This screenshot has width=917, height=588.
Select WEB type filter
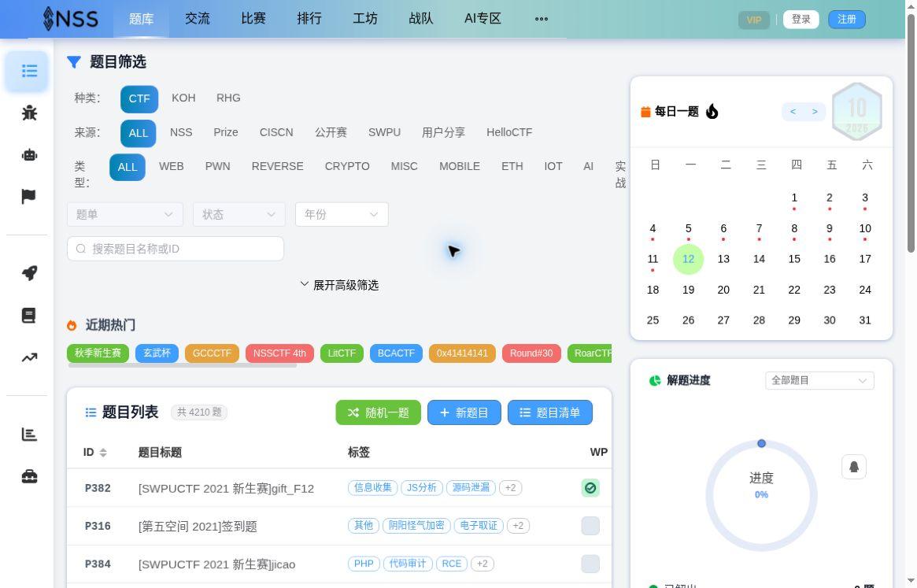(172, 167)
